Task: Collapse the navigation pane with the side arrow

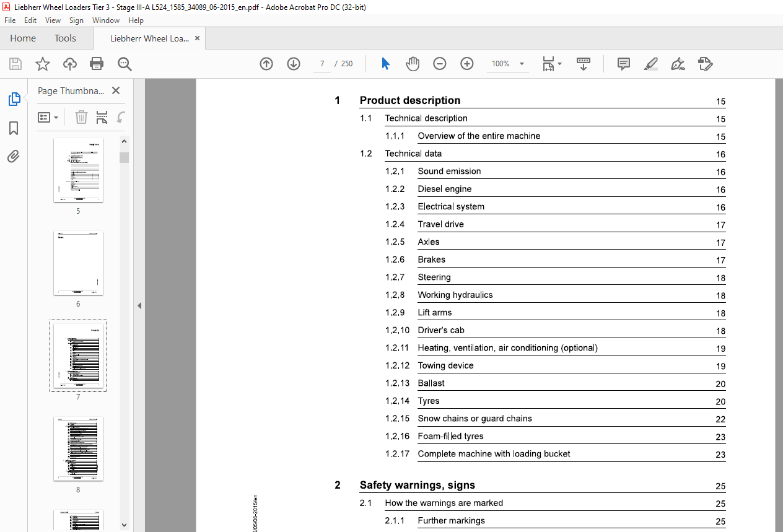Action: click(139, 305)
